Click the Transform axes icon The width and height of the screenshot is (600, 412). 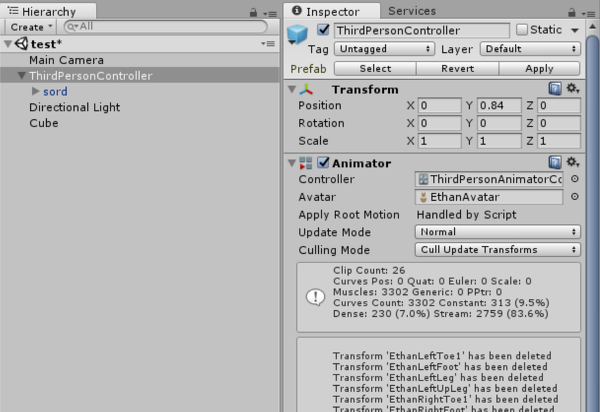pyautogui.click(x=306, y=89)
